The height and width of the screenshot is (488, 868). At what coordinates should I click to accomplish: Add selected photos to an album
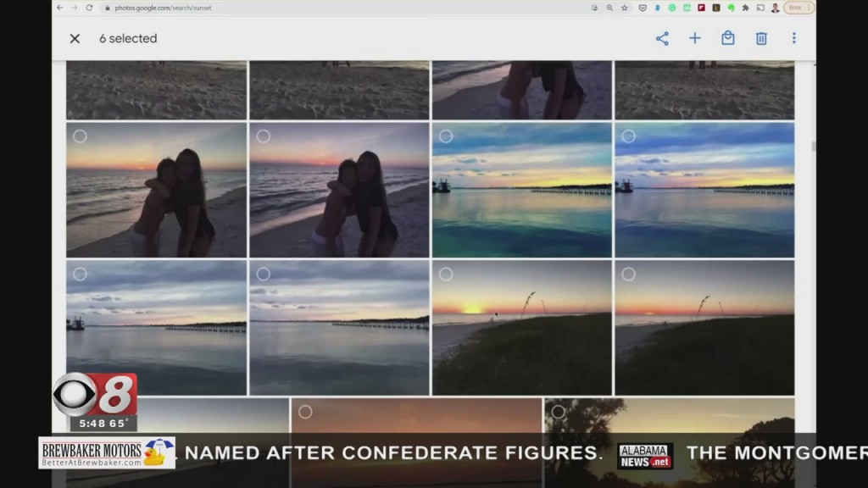694,38
